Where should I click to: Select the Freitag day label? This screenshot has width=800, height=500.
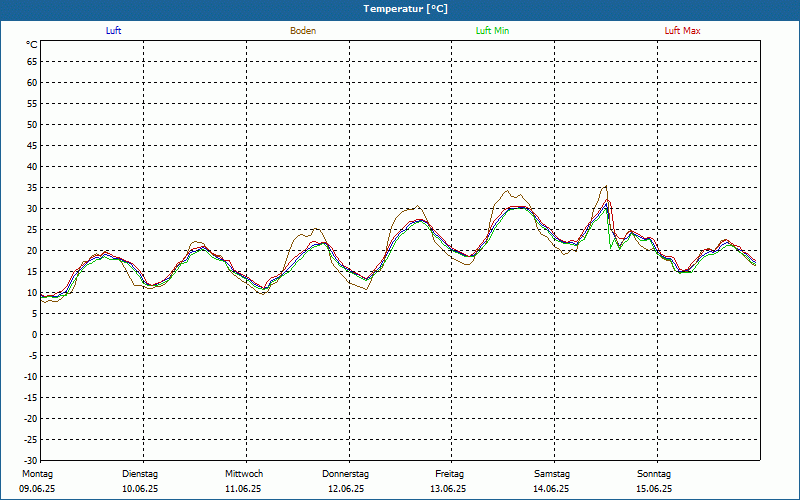point(449,474)
